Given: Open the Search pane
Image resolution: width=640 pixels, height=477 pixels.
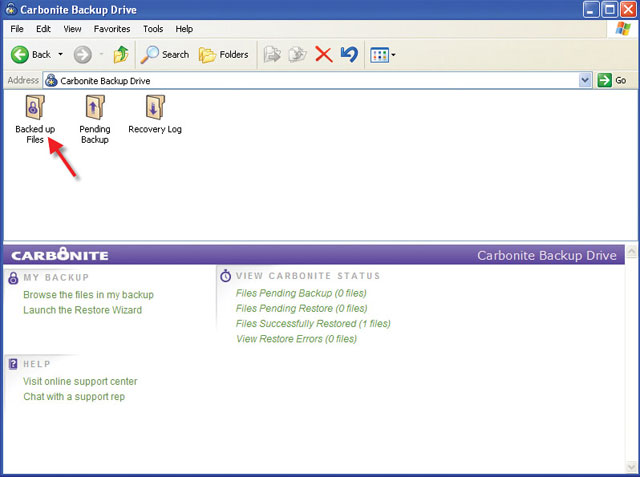Looking at the screenshot, I should 164,54.
